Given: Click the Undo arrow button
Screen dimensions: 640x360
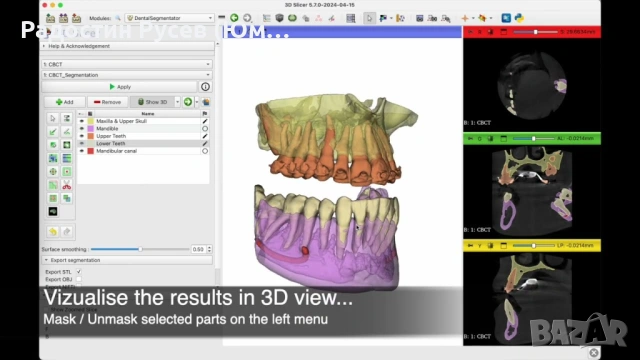Looking at the screenshot, I should point(53,232).
